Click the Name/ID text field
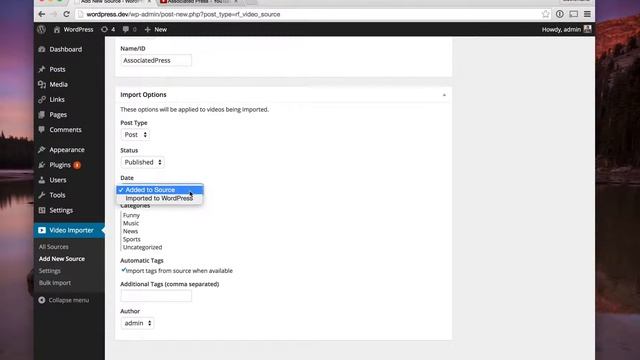640x360 pixels. (x=156, y=60)
